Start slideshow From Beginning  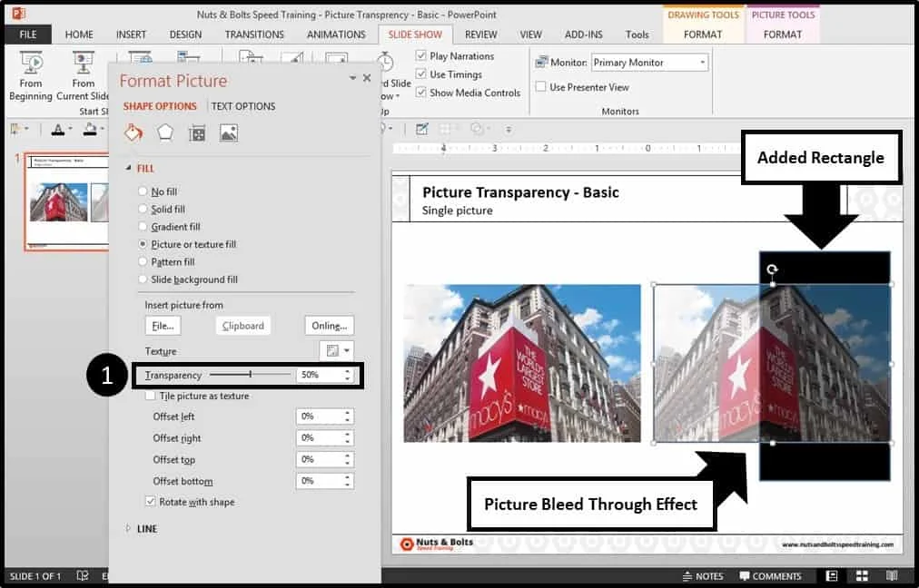click(x=31, y=76)
